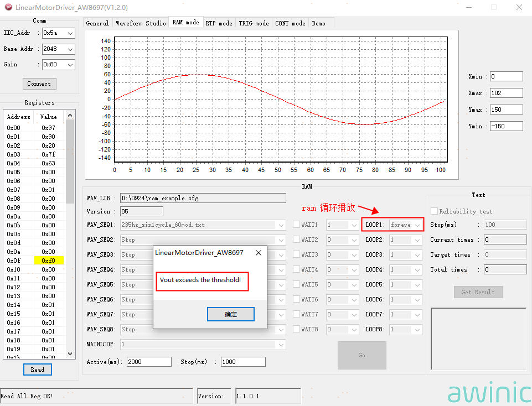This screenshot has width=532, height=406.
Task: Open the CONT mode tab
Action: (290, 23)
